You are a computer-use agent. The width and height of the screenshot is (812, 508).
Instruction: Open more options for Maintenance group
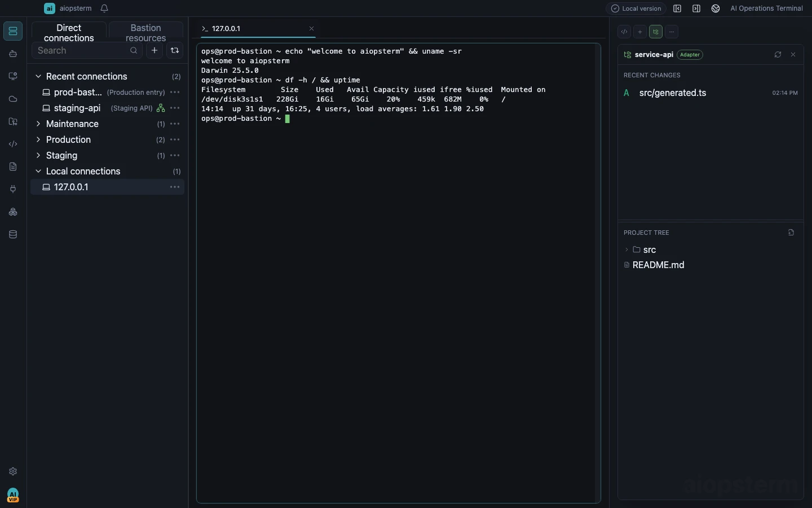(175, 124)
